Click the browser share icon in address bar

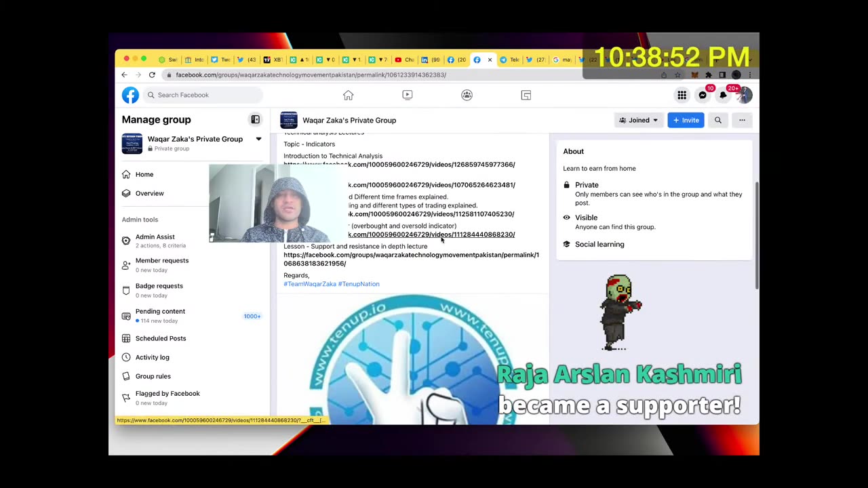pyautogui.click(x=664, y=75)
